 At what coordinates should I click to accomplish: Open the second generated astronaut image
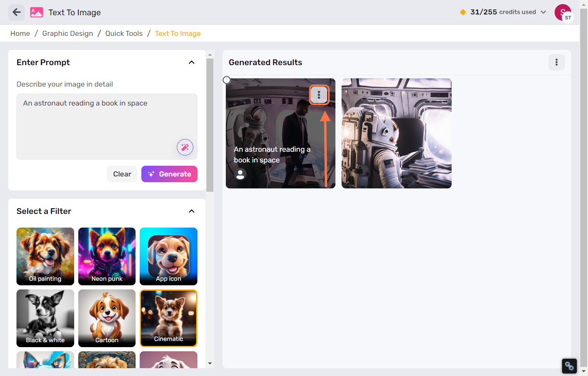click(396, 133)
